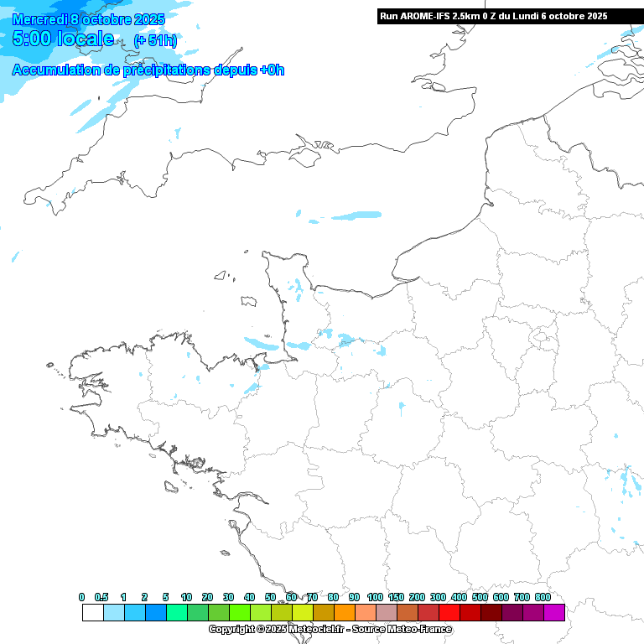The height and width of the screenshot is (644, 644).
Task: Click the turquoise 5–10 legend swatch
Action: click(x=176, y=612)
